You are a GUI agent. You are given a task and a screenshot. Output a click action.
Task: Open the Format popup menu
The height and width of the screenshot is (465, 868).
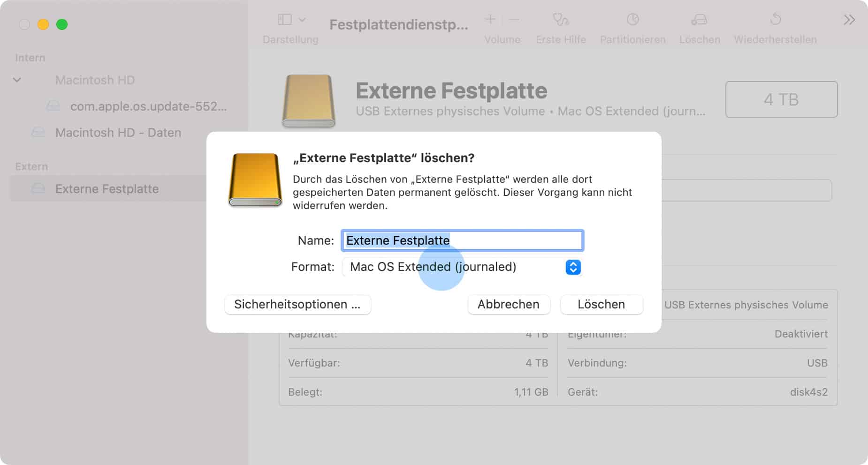[x=462, y=267]
